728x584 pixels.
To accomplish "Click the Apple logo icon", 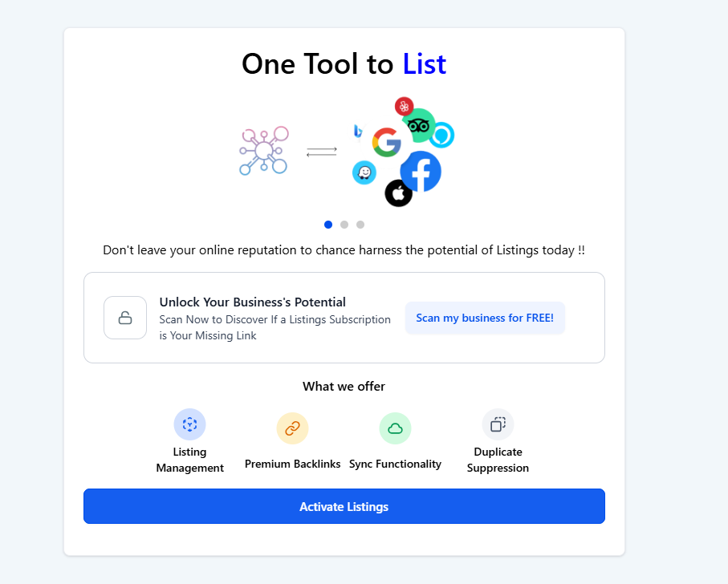I will [x=398, y=193].
